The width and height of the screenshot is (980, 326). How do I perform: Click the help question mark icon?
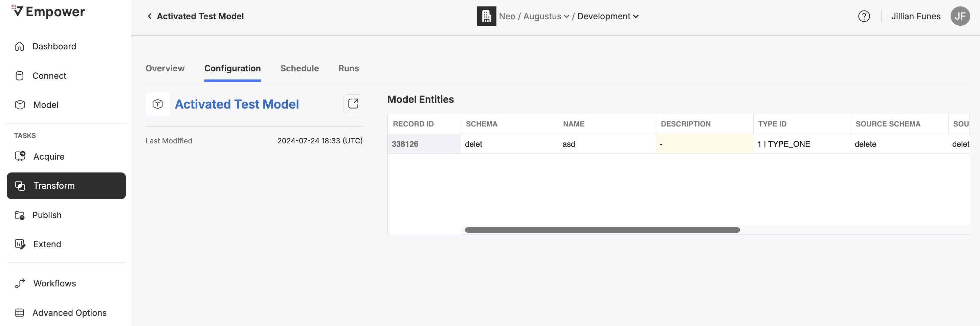pyautogui.click(x=864, y=16)
